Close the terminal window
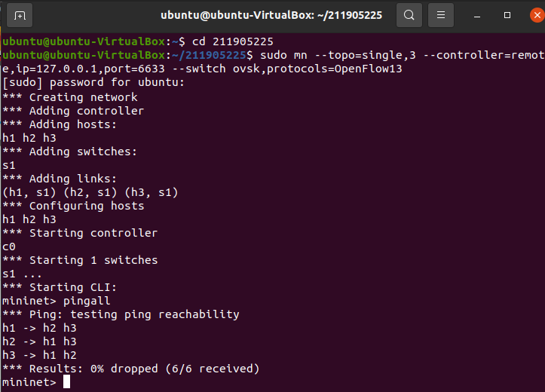545x392 pixels. 537,15
